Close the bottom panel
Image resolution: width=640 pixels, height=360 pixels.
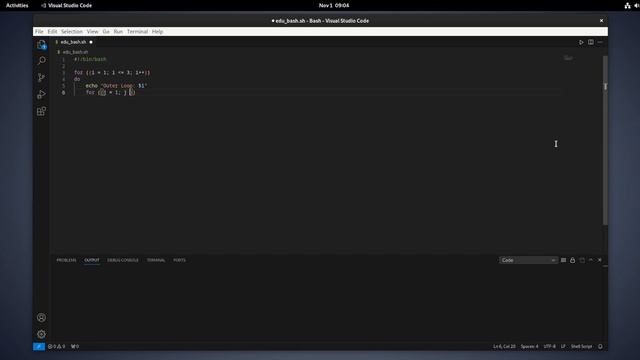tap(600, 260)
